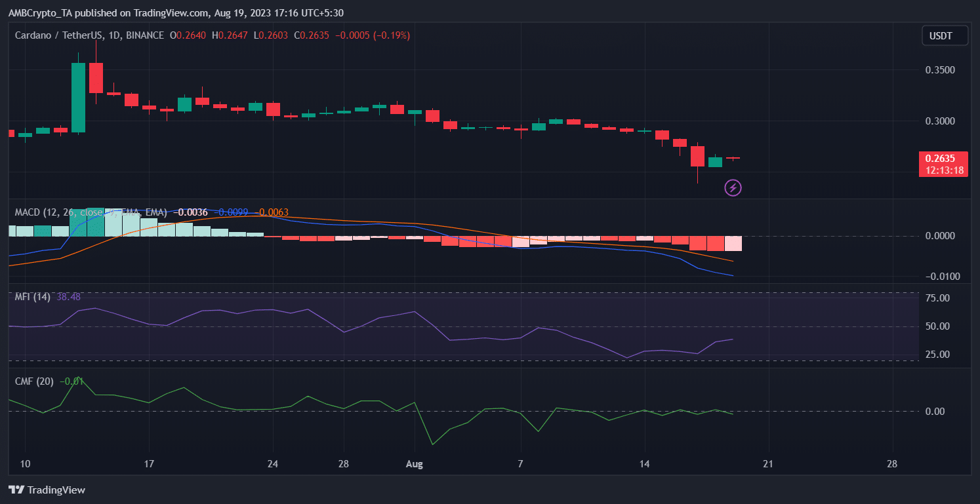Screen dimensions: 980x504
Task: Click the Aug date label on time axis
Action: pyautogui.click(x=415, y=464)
